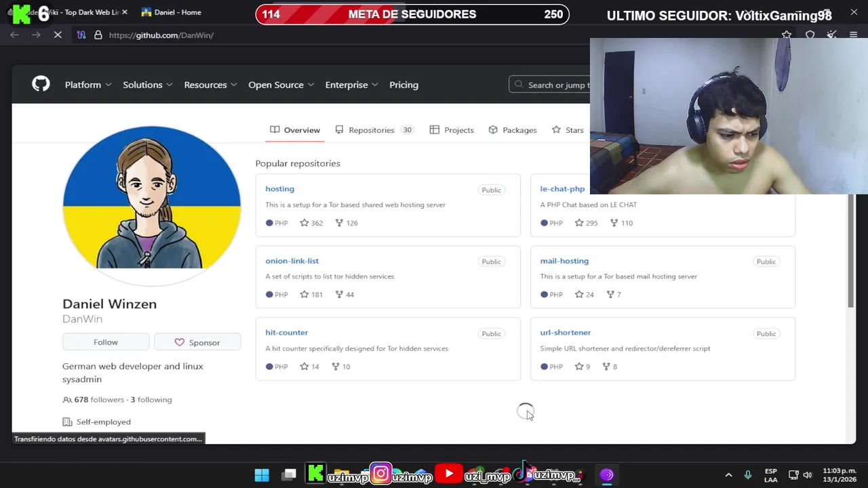View the 3 following list
The width and height of the screenshot is (868, 488).
[x=151, y=400]
